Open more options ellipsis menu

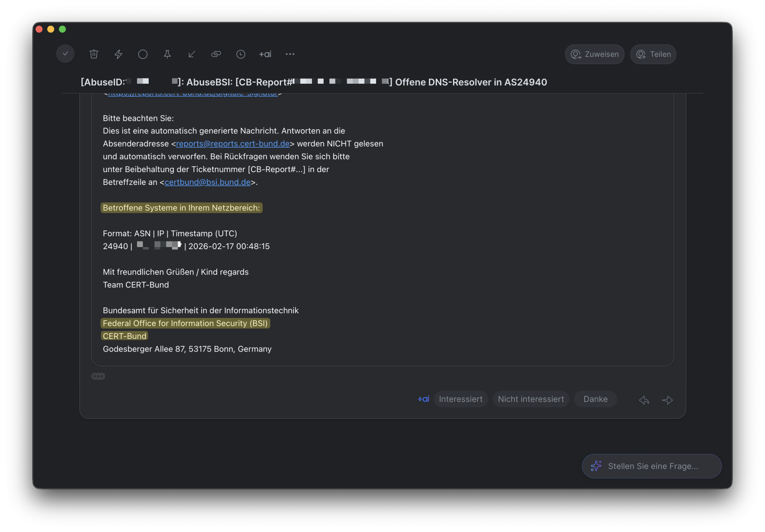coord(290,54)
